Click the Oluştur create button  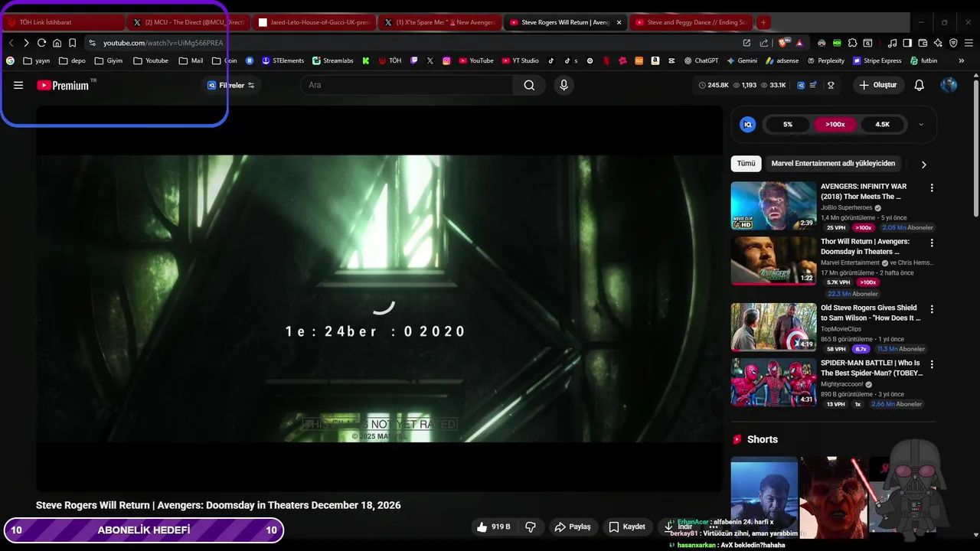877,85
